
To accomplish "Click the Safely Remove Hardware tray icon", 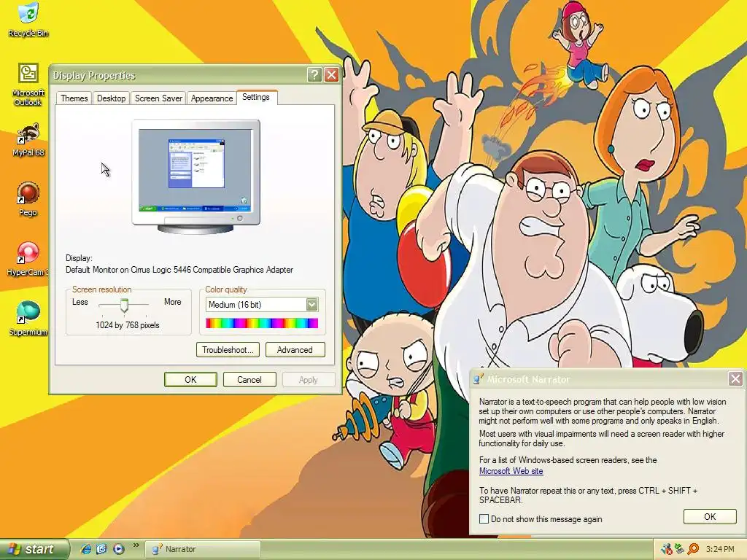I will point(679,549).
